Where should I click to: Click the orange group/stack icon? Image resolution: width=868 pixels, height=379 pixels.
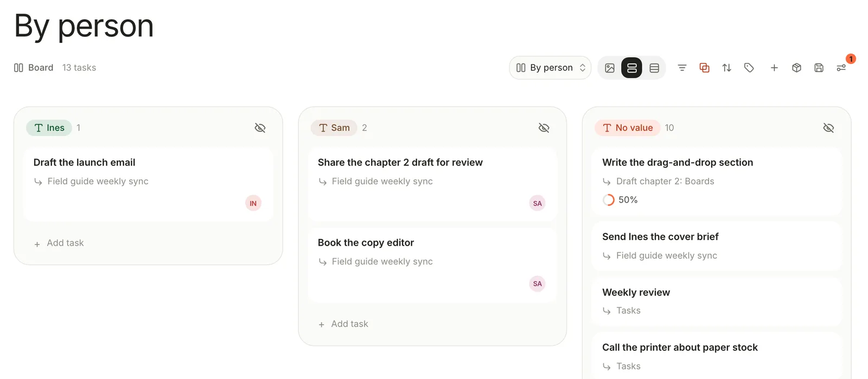704,68
